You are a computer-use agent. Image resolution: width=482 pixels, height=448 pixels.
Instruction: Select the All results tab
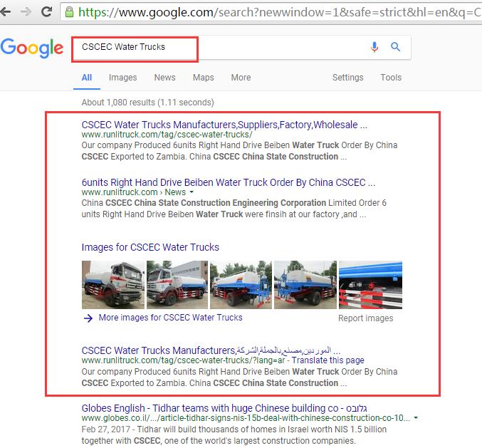tap(87, 78)
